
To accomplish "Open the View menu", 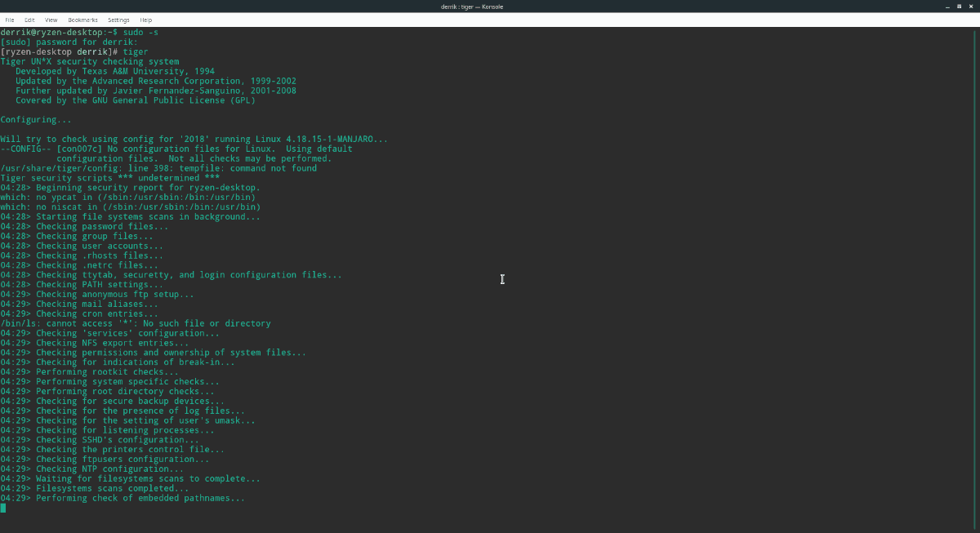I will point(51,20).
